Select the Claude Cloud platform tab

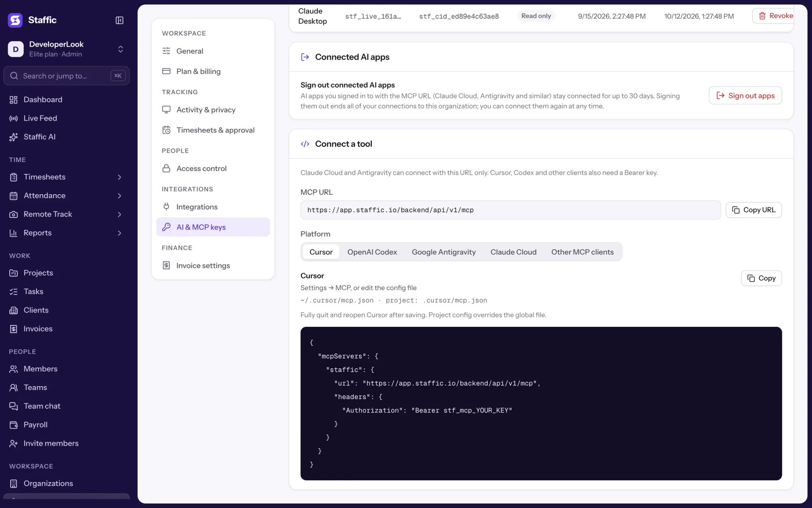click(513, 252)
